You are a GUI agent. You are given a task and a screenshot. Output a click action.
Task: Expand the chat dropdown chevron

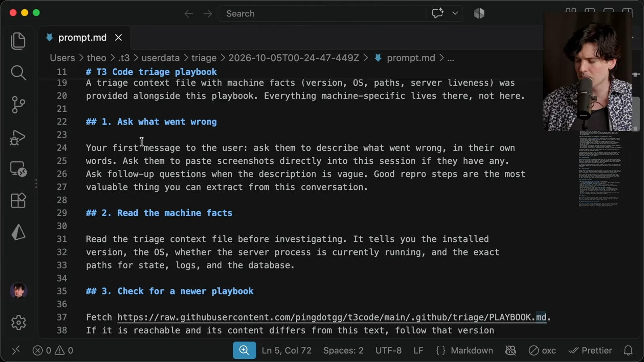(455, 13)
